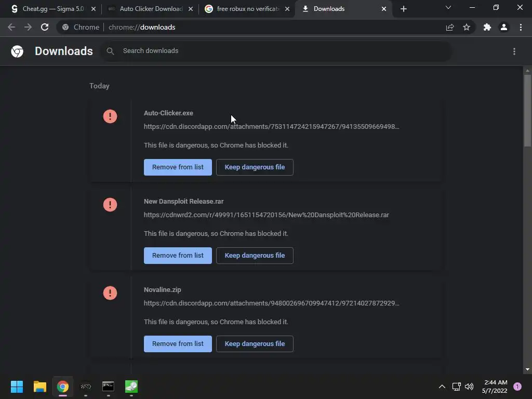Open the Auto-Clicker.exe discordapp URL
Viewport: 532px width, 399px height.
[271, 127]
